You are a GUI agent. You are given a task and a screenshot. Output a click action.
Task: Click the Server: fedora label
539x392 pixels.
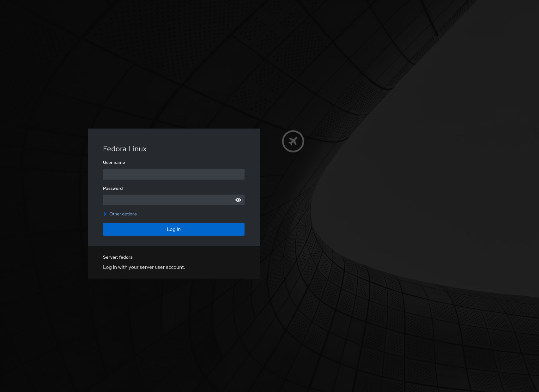click(118, 257)
